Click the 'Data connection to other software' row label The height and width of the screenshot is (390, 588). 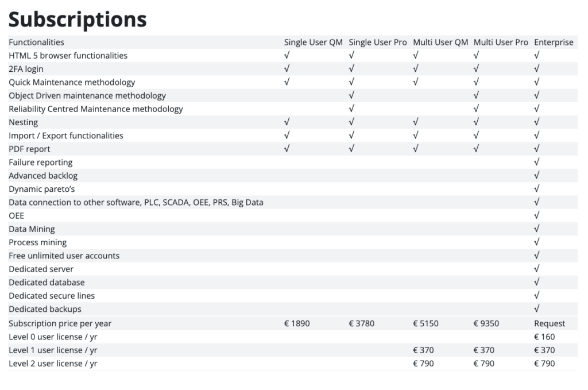point(136,202)
